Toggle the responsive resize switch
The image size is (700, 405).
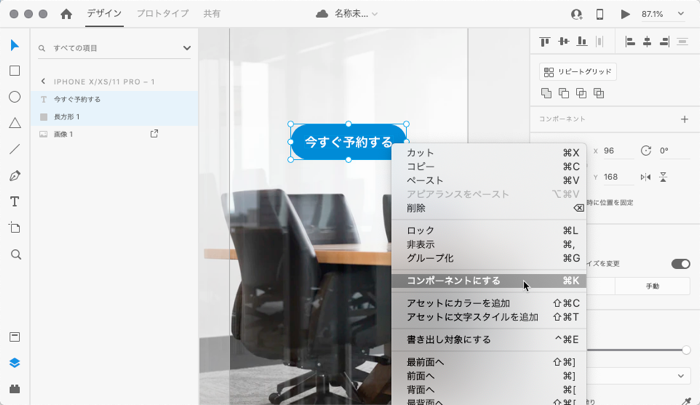point(680,264)
